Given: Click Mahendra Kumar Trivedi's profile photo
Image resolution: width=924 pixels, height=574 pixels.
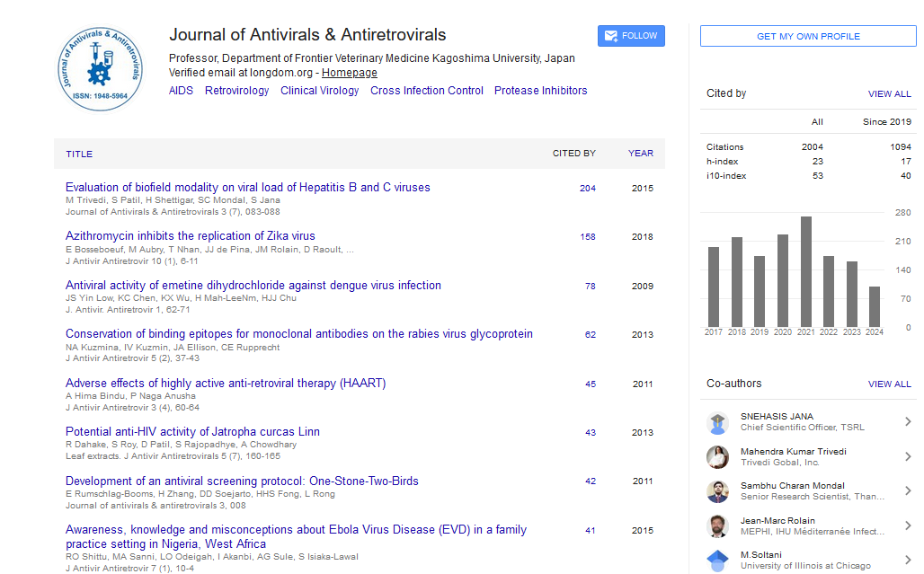Looking at the screenshot, I should pyautogui.click(x=717, y=457).
